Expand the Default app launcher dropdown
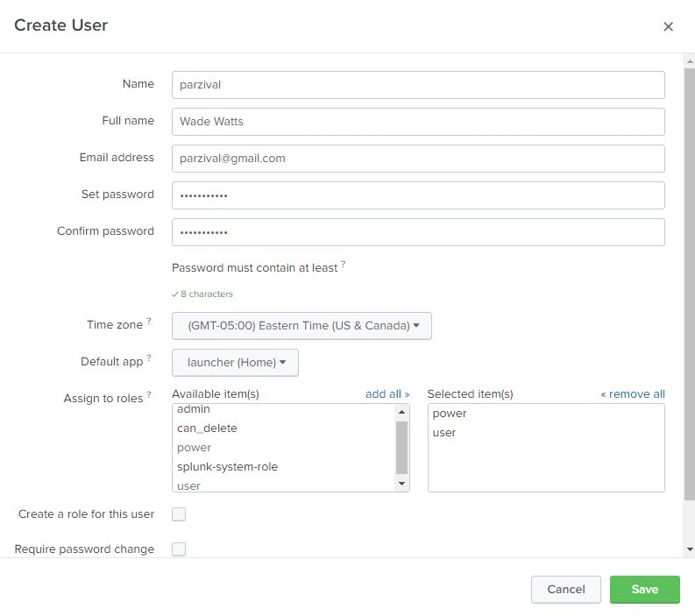Image resolution: width=695 pixels, height=616 pixels. (235, 363)
